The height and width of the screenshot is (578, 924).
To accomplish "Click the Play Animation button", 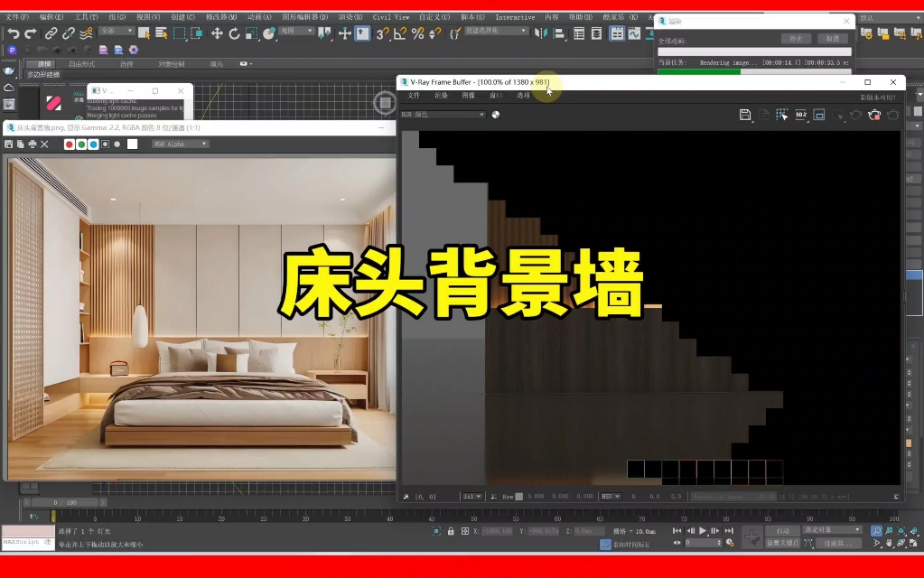I will (x=703, y=531).
